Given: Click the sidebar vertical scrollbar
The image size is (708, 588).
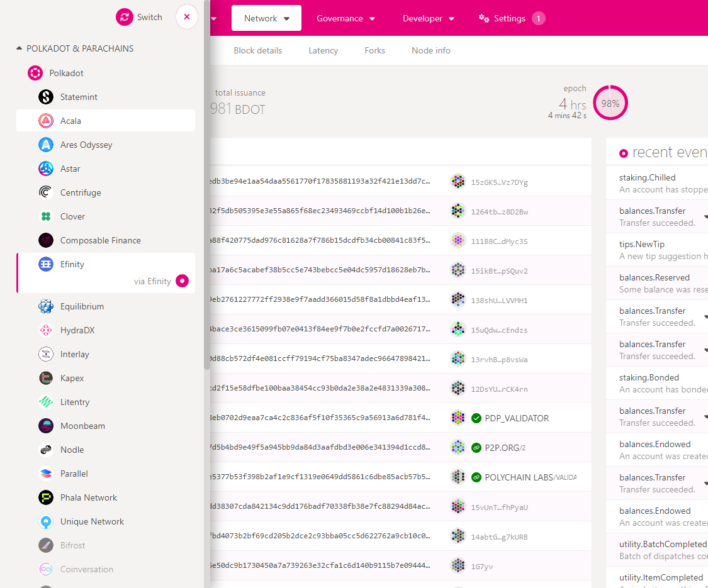Looking at the screenshot, I should pyautogui.click(x=207, y=185).
